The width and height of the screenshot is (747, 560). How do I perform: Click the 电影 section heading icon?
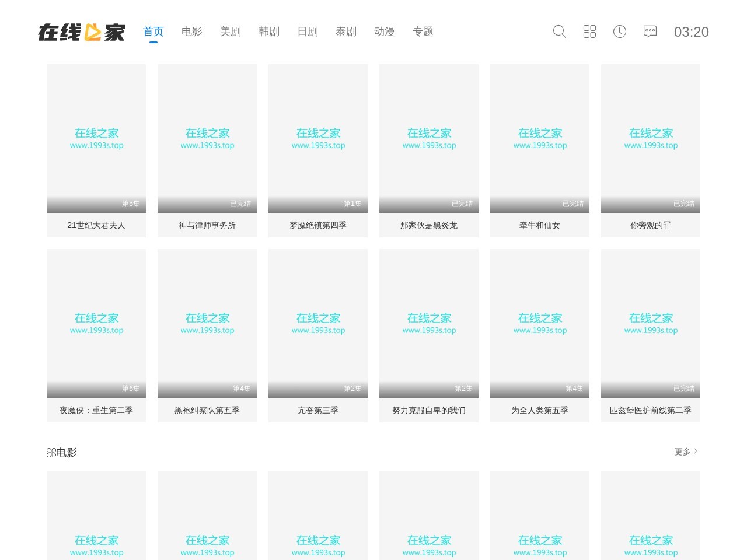51,453
